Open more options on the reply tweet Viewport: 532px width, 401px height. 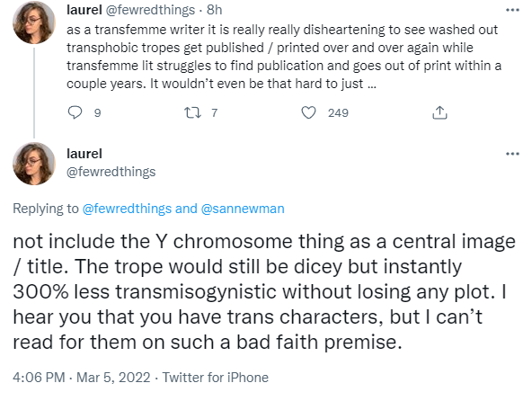click(512, 154)
